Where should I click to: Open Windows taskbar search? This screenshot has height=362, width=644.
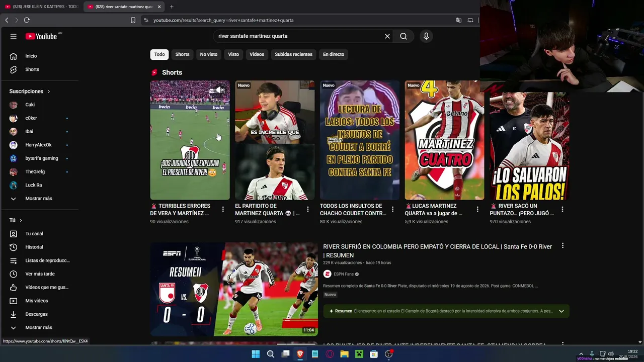(271, 354)
